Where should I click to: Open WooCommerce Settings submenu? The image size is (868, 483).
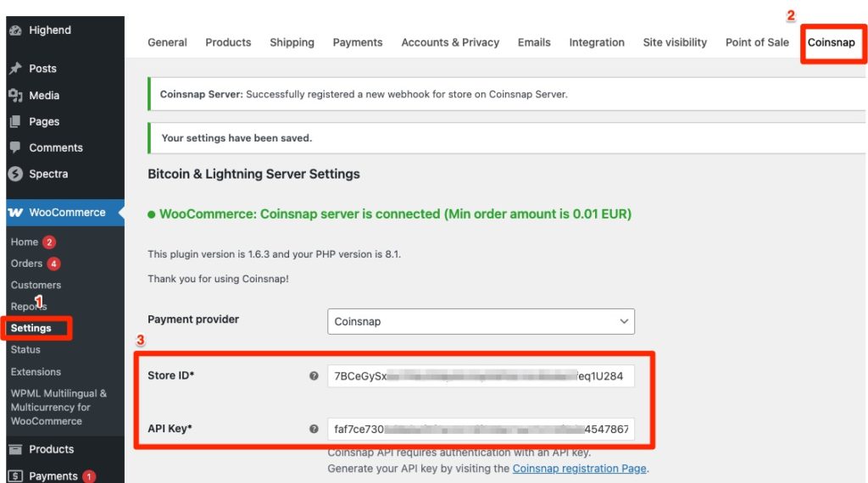coord(31,328)
